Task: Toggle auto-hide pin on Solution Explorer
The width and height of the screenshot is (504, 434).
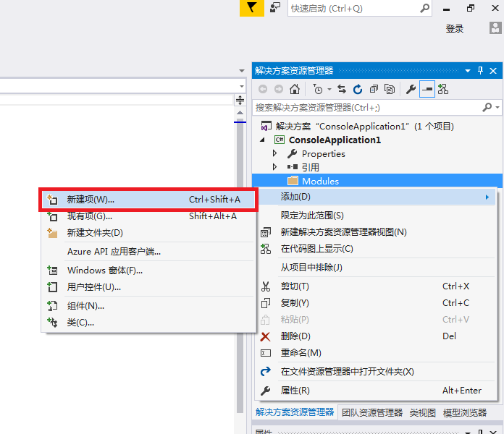Action: pos(481,70)
